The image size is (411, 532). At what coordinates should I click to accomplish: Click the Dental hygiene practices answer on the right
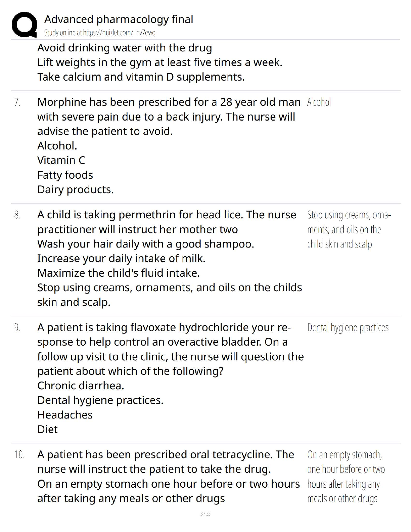348,328
